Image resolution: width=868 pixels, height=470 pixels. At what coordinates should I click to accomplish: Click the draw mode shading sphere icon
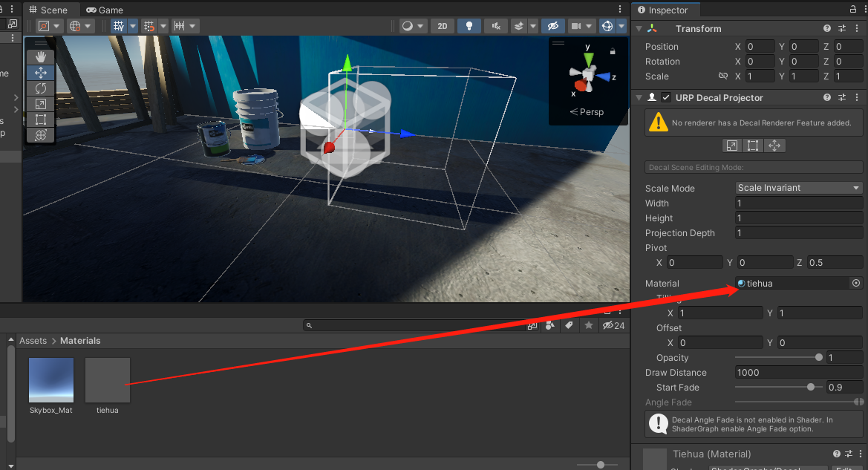point(408,26)
